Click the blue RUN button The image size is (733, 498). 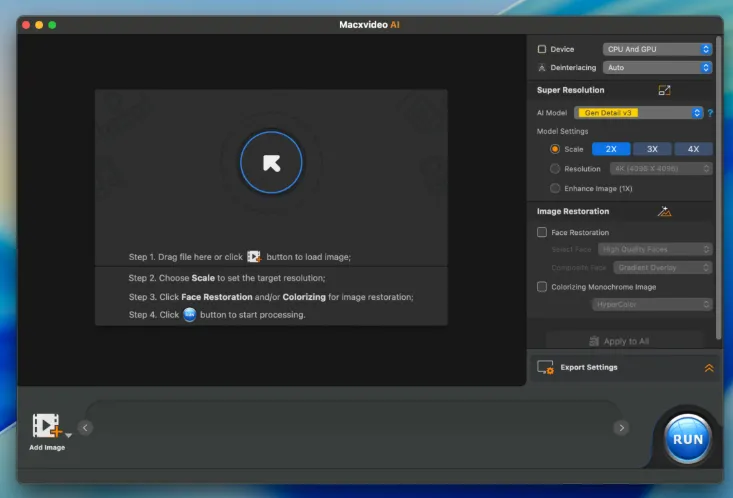687,439
